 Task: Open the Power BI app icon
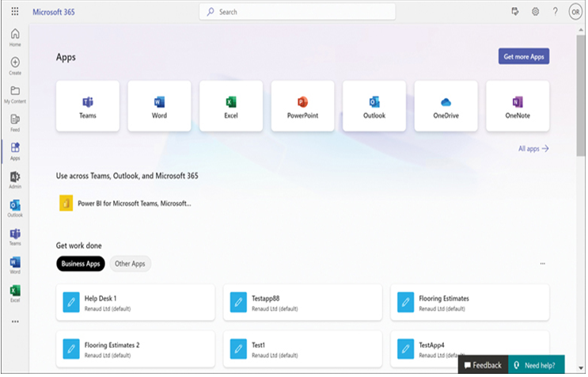point(66,204)
